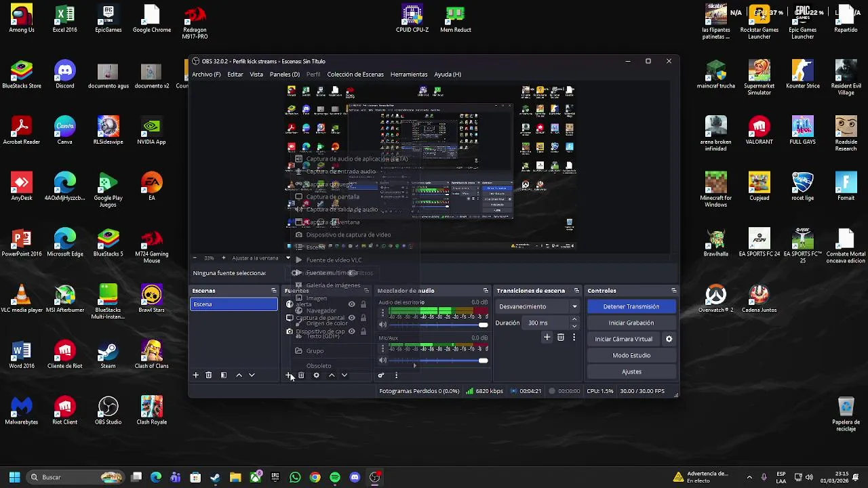Add a scene transition with plus icon
868x488 pixels.
(x=547, y=337)
